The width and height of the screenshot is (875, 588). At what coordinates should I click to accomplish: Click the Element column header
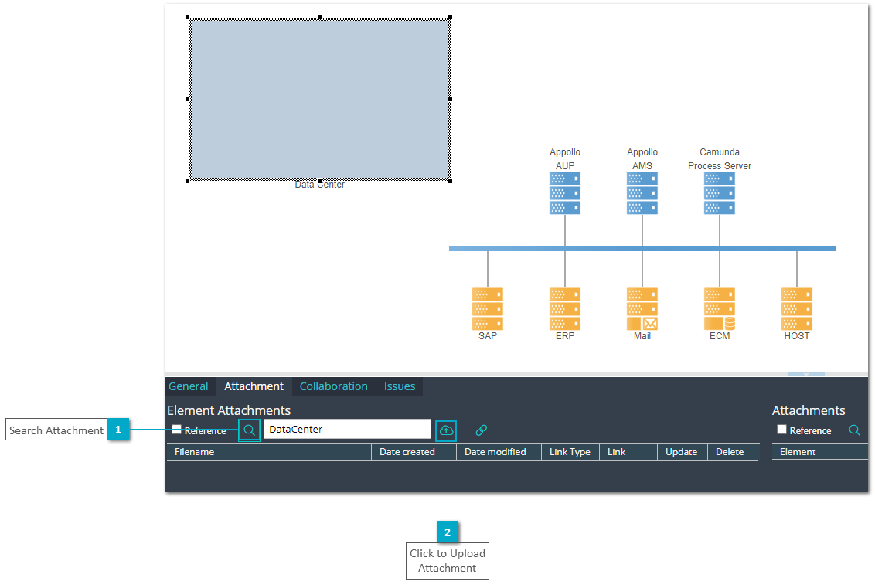point(820,452)
